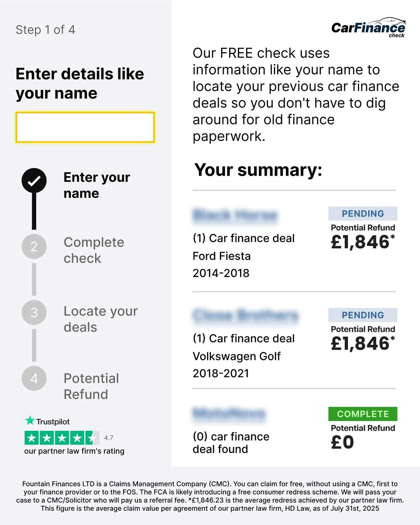The width and height of the screenshot is (420, 525).
Task: Click the PENDING badge for Ford Fiesta
Action: tap(363, 214)
